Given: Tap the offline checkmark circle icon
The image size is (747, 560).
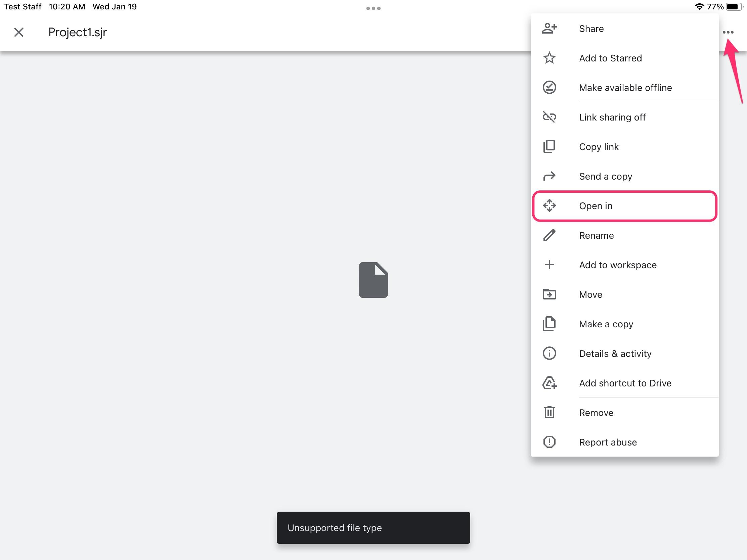Looking at the screenshot, I should click(549, 88).
